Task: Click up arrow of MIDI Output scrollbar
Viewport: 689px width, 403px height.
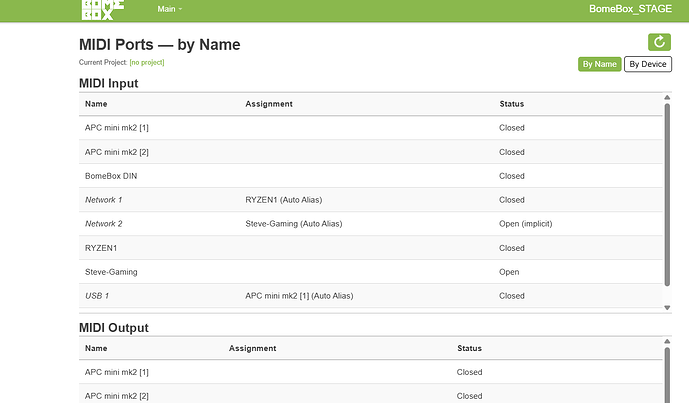Action: (x=667, y=341)
